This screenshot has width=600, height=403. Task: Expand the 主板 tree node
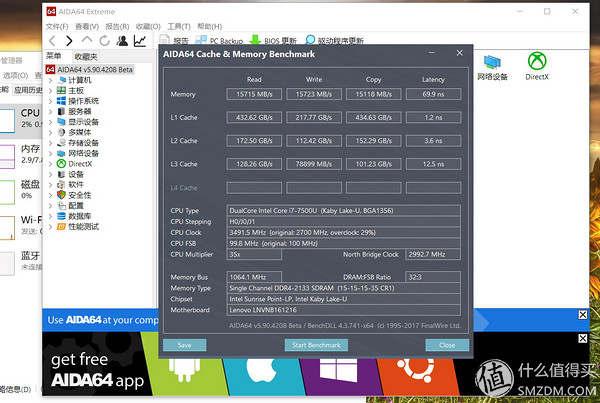click(52, 91)
